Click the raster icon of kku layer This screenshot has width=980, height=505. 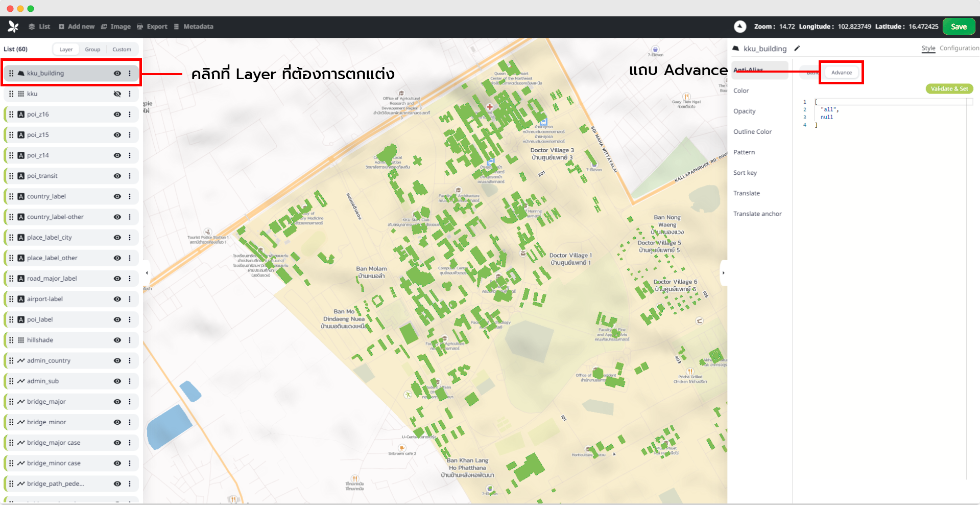21,94
